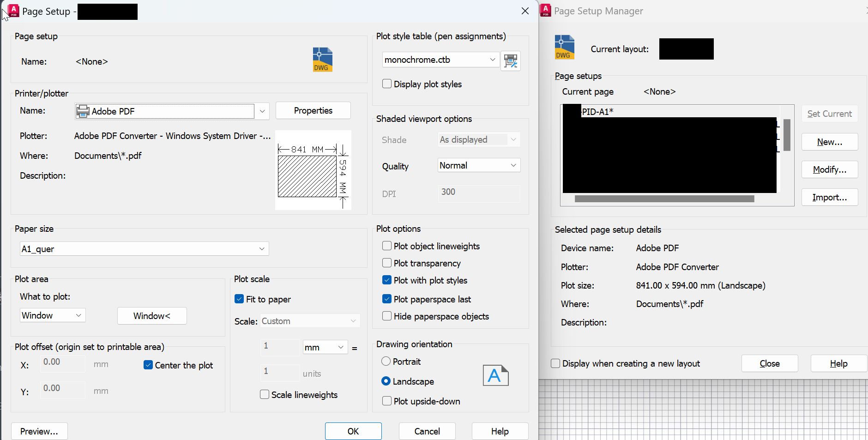Click the Adobe PDF printer icon in Name field
Viewport: 868px width, 440px height.
[x=83, y=111]
